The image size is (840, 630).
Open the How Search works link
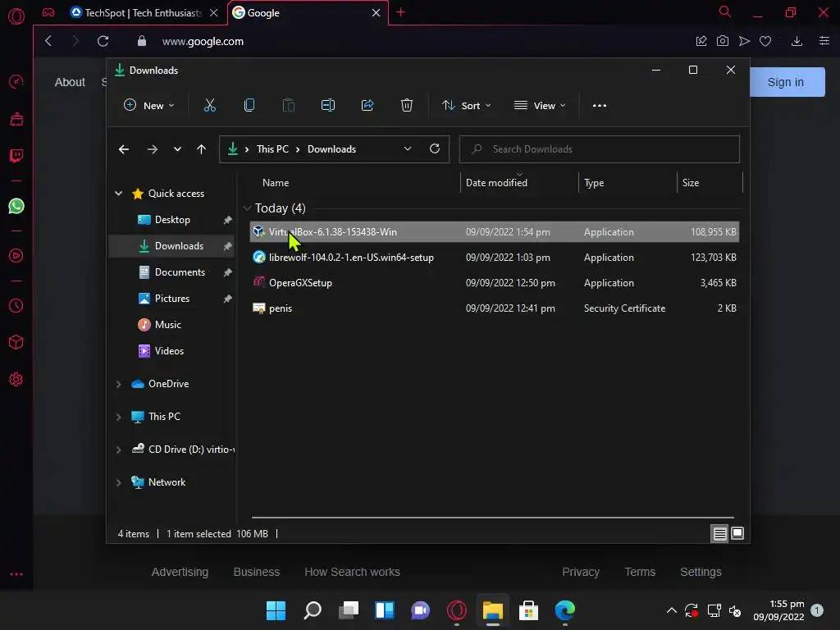tap(353, 572)
